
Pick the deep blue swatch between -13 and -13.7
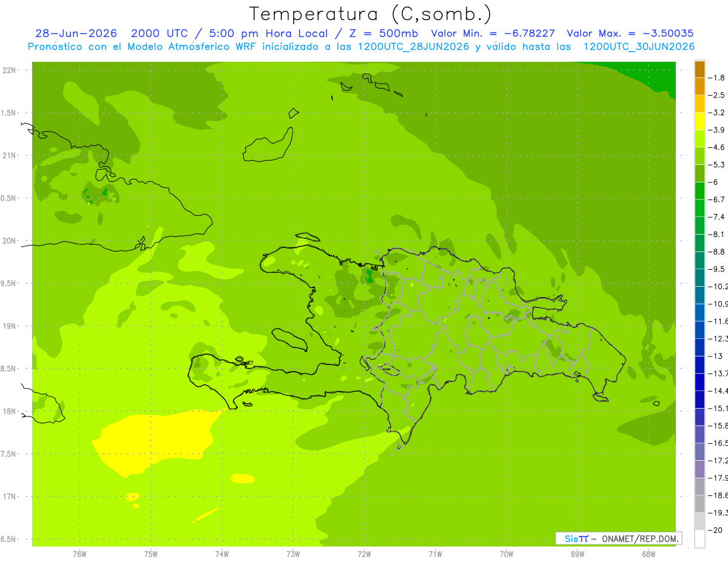[x=699, y=365]
